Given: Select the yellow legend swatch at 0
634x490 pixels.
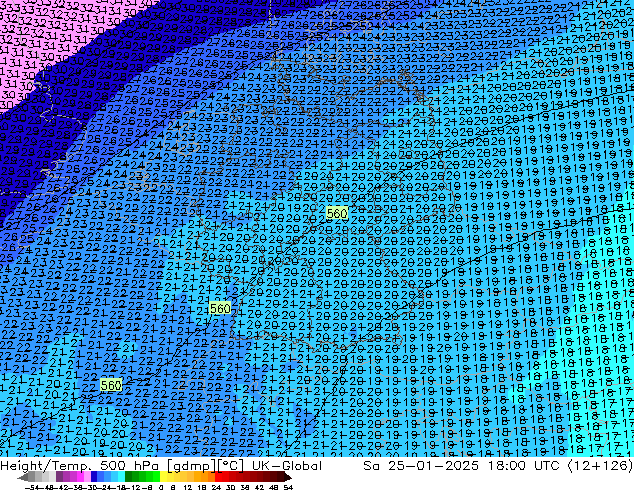Looking at the screenshot, I should 163,477.
